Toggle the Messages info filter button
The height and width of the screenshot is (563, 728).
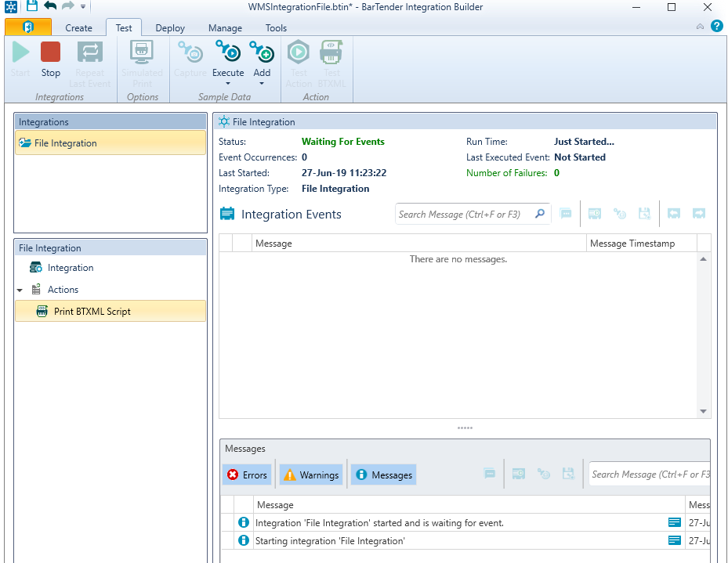tap(383, 475)
